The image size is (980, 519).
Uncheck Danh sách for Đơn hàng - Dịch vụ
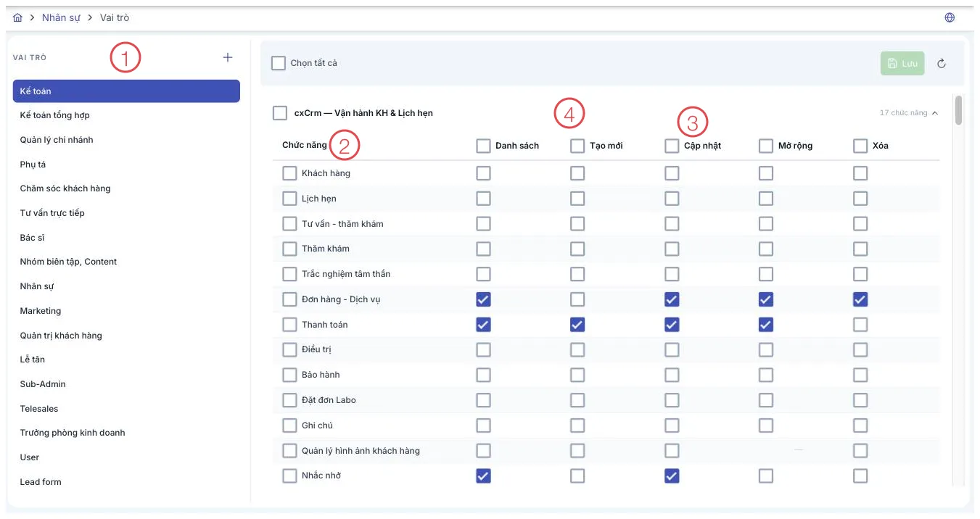pyautogui.click(x=483, y=299)
